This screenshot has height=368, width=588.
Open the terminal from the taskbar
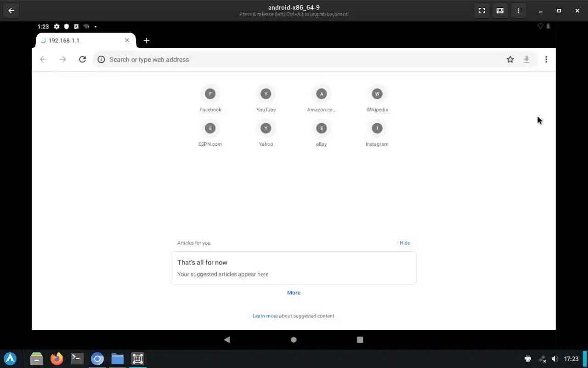77,358
